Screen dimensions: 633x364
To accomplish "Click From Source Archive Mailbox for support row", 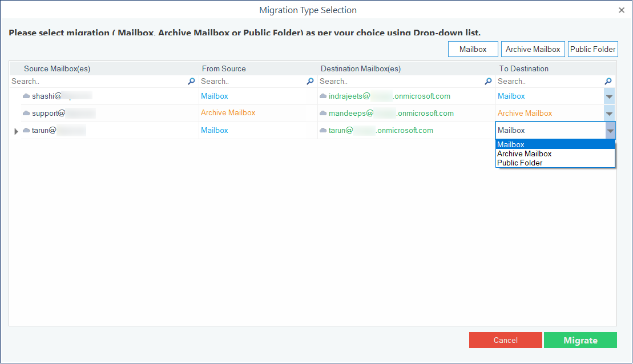I will (228, 112).
